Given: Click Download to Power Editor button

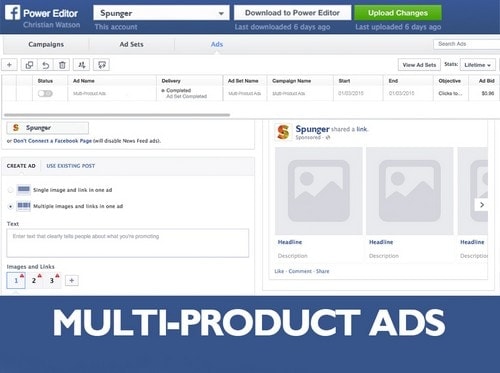Looking at the screenshot, I should pos(292,13).
